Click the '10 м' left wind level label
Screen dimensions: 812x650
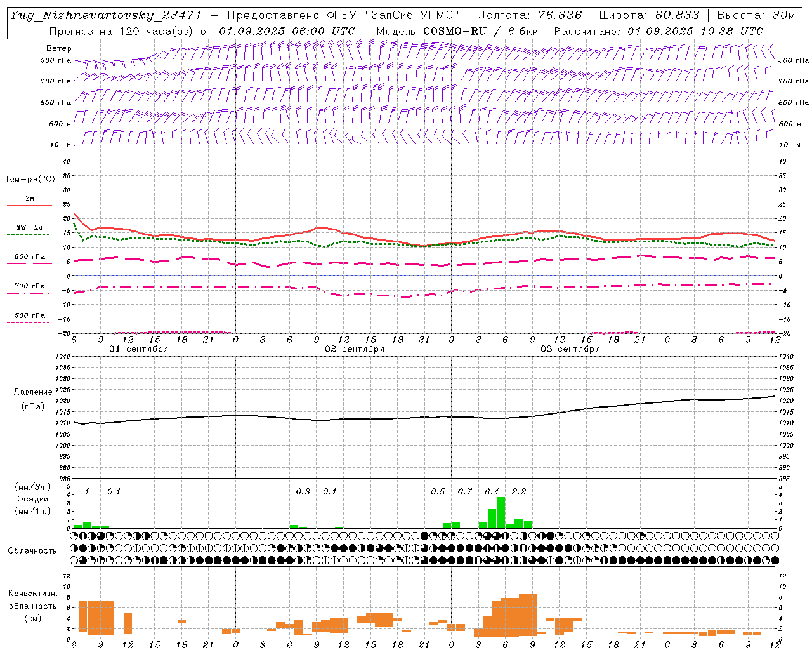60,145
